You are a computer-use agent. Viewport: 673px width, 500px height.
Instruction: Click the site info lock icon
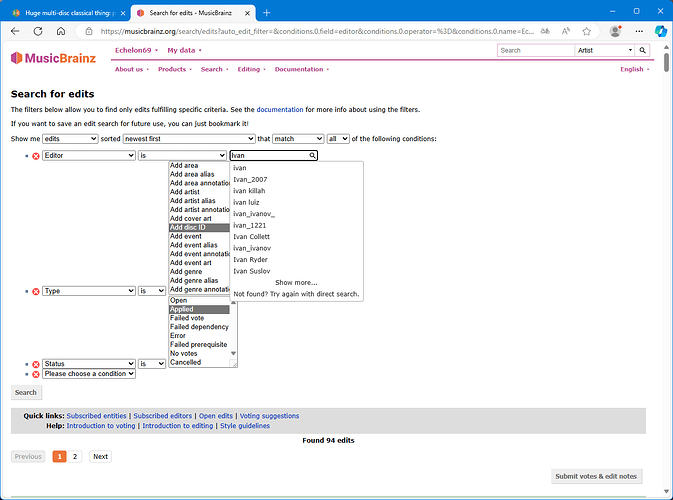(x=89, y=31)
